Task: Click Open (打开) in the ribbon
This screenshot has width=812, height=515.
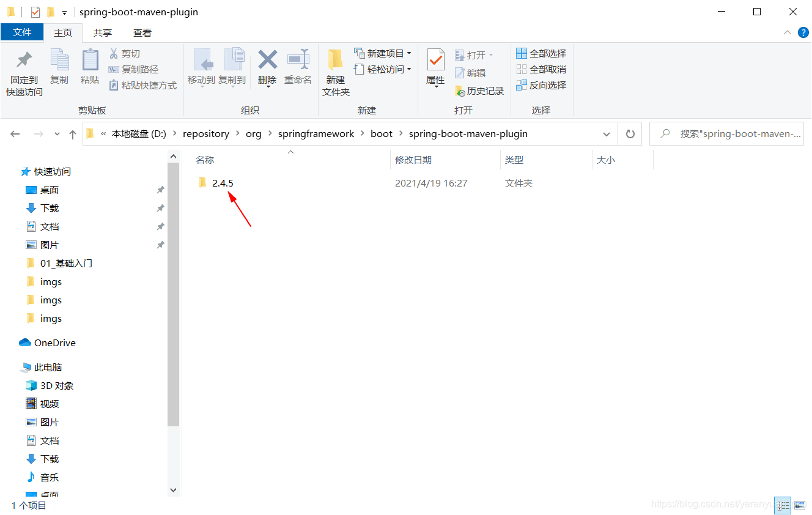Action: [x=474, y=55]
